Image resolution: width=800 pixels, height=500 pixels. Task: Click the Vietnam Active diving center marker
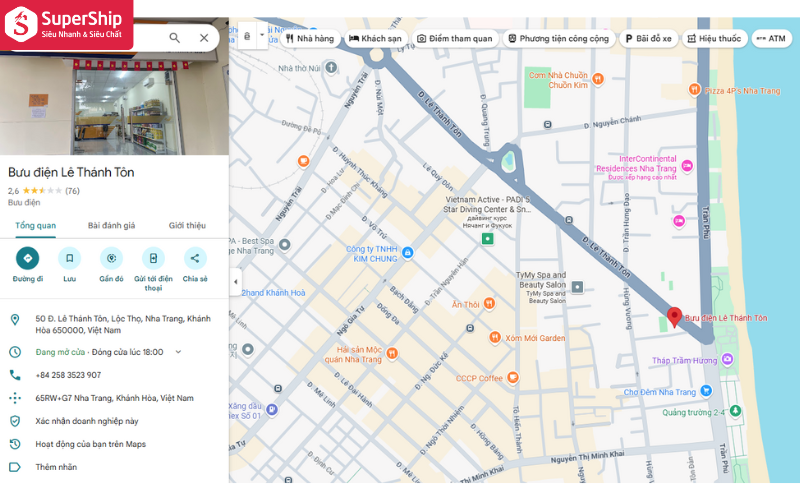[487, 239]
